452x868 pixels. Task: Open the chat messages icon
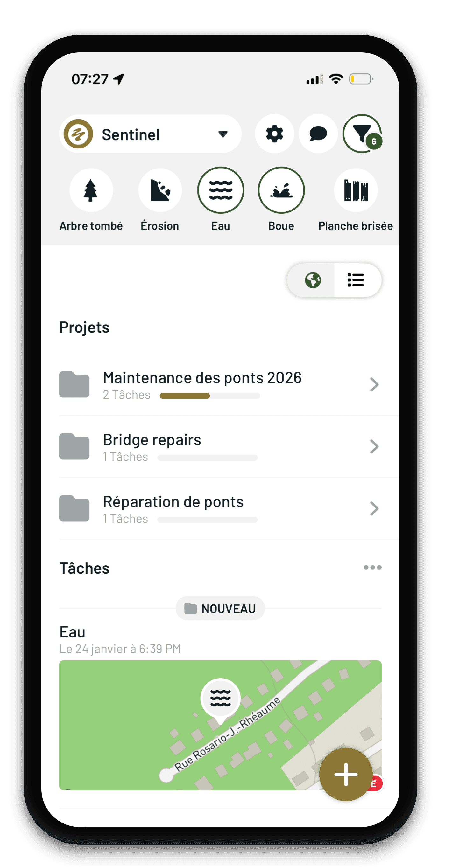318,134
